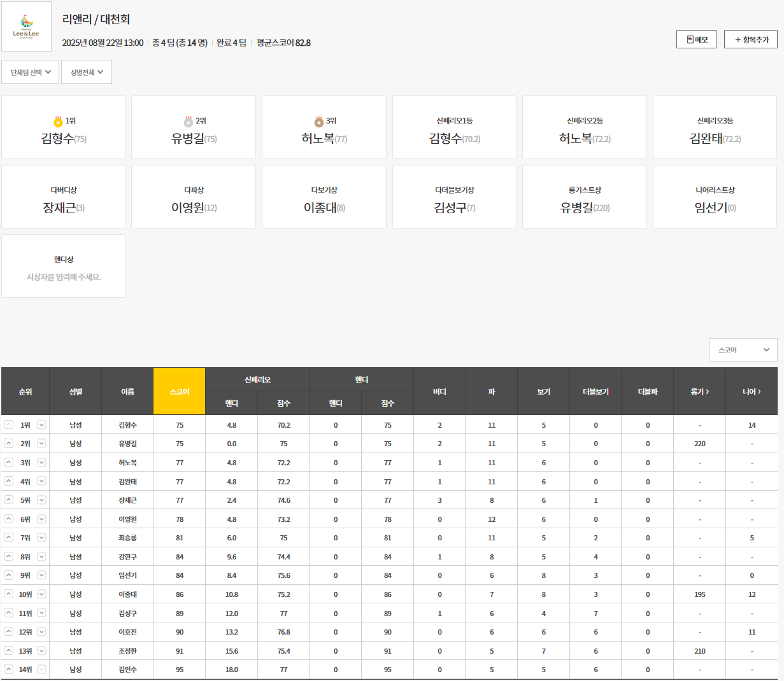The height and width of the screenshot is (681, 784).
Task: Move 2위 유병길 up one rank
Action: (8, 444)
